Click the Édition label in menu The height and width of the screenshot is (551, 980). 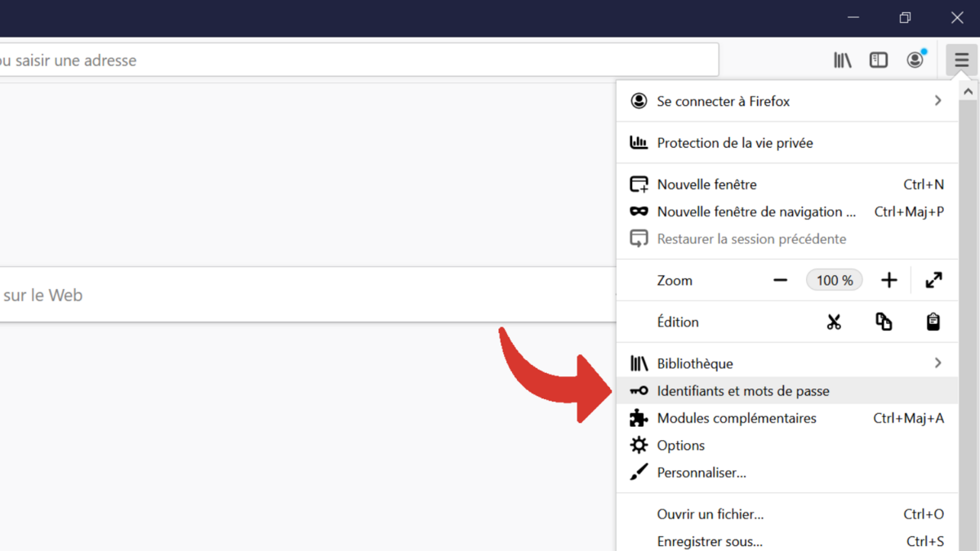678,322
